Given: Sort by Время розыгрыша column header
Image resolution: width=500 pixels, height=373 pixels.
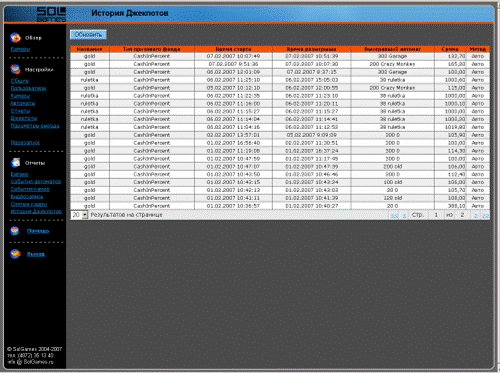Looking at the screenshot, I should coord(312,49).
